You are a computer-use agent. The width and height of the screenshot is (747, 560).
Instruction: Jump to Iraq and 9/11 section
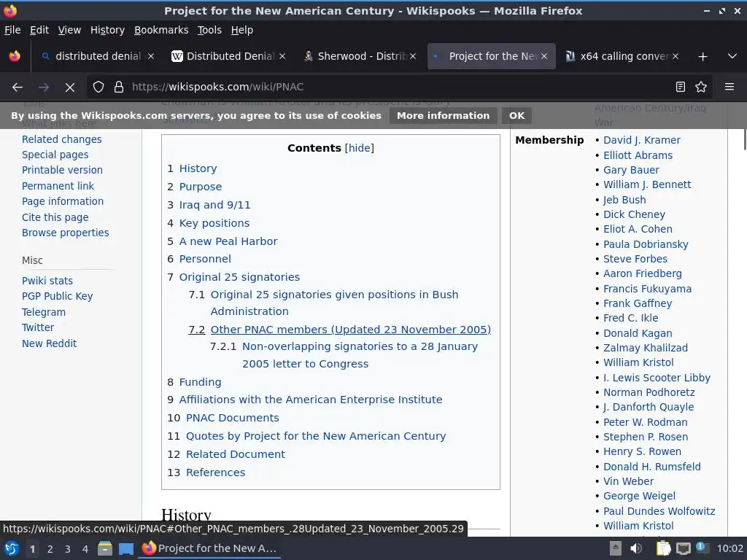214,205
